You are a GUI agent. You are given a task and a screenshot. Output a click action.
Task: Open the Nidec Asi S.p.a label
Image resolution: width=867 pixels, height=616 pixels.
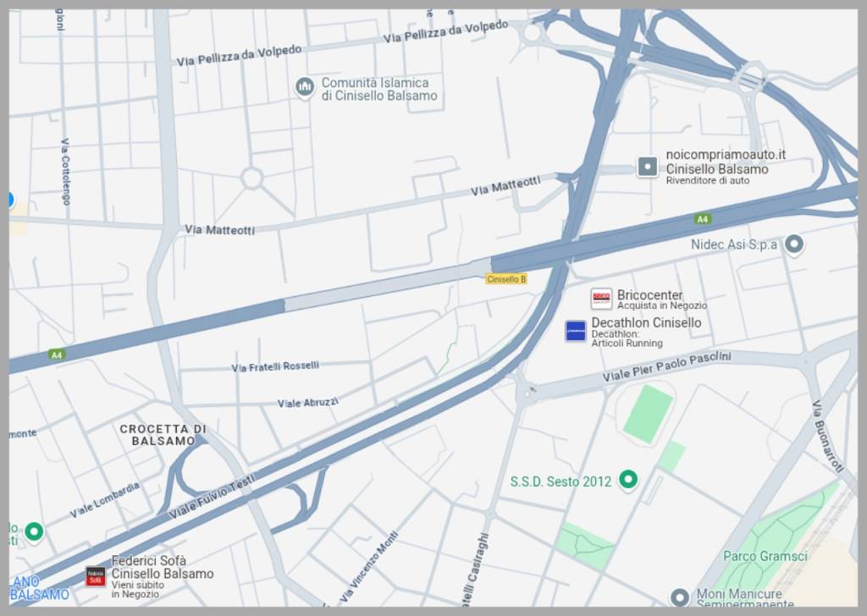734,245
